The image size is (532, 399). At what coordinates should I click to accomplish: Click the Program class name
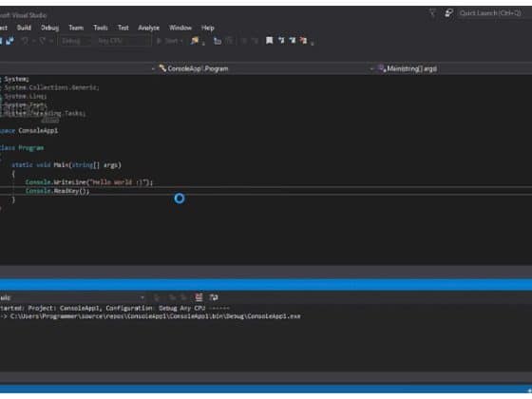tap(31, 148)
